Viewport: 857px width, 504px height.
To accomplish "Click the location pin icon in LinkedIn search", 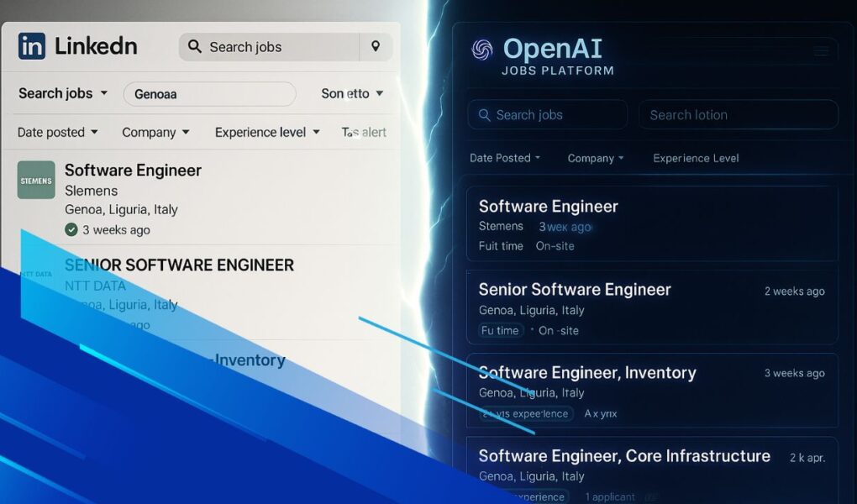I will click(x=376, y=46).
